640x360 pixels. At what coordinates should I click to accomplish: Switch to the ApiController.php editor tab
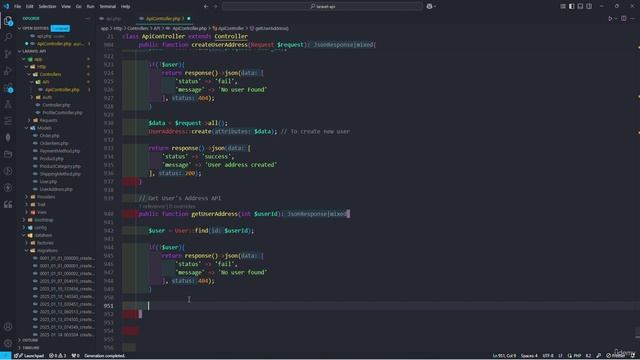tap(162, 19)
